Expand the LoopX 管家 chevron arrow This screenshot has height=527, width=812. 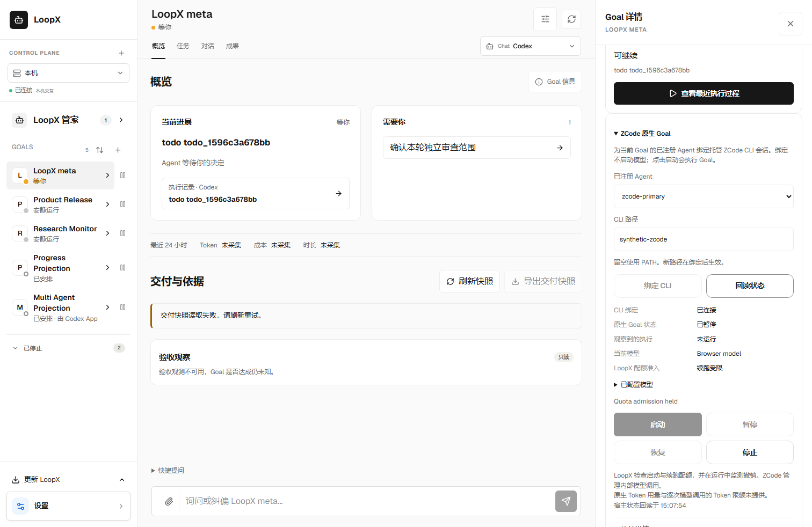[x=121, y=120]
